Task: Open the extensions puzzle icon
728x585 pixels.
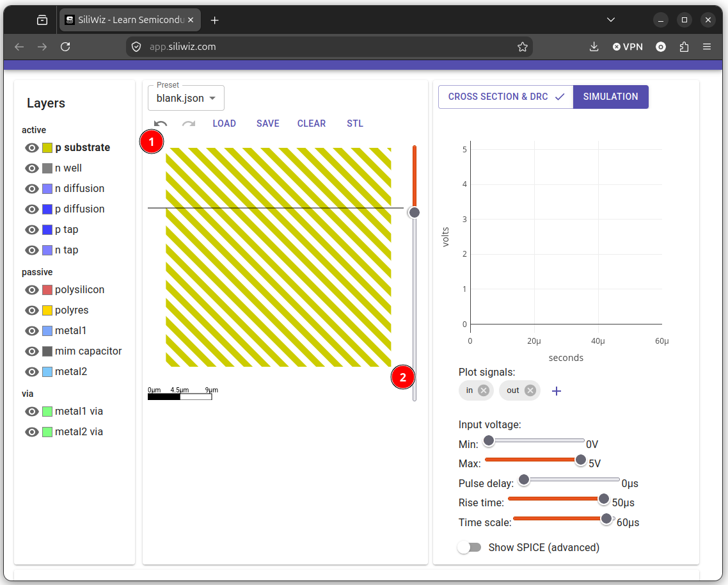Action: (x=684, y=47)
